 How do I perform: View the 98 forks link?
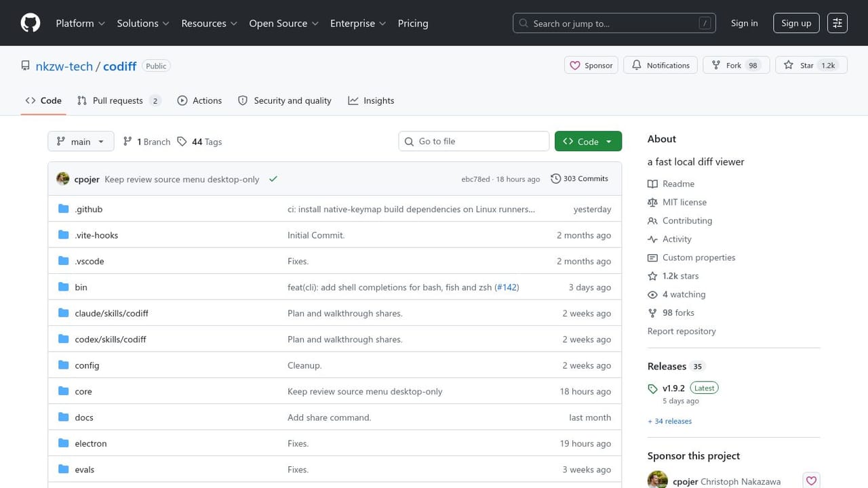tap(671, 312)
